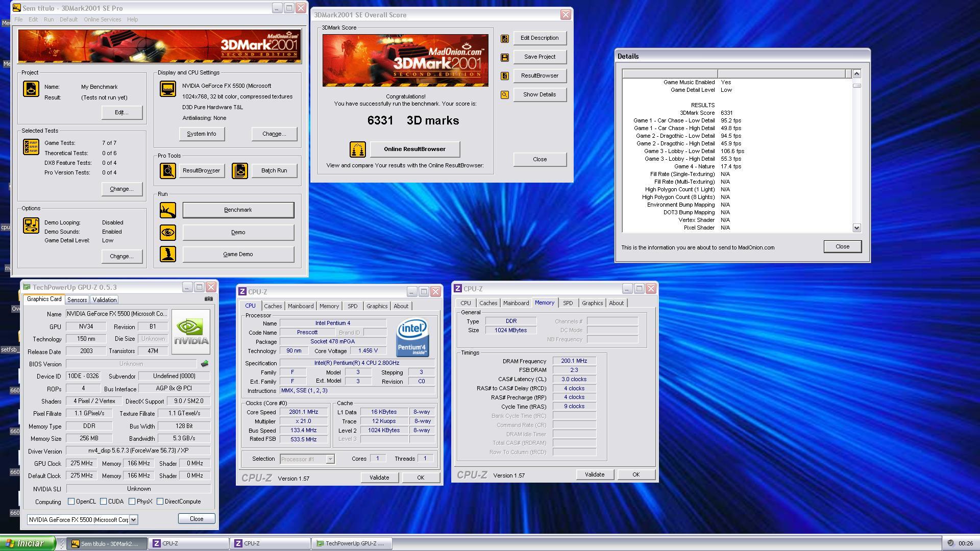Click the Intel Pentium 4 logo in CPU-Z
Image resolution: width=980 pixels, height=551 pixels.
(x=412, y=337)
